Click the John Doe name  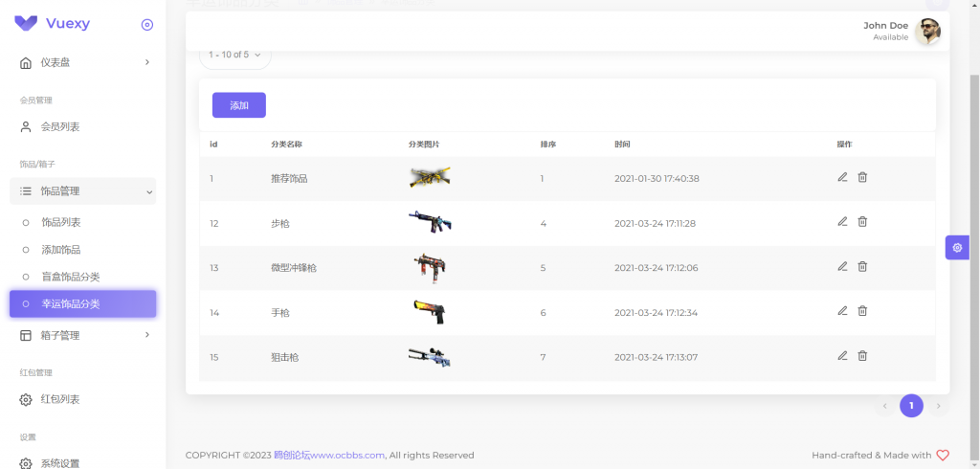(x=885, y=26)
